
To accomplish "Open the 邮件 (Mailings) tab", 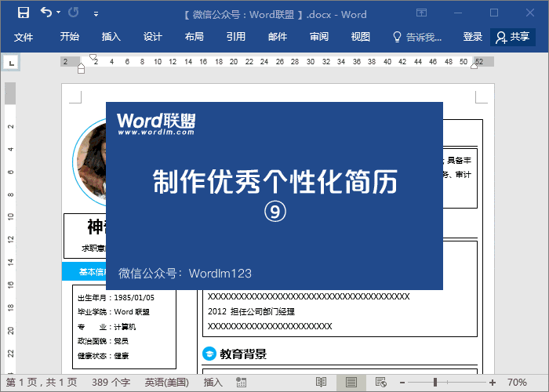I will [x=278, y=36].
